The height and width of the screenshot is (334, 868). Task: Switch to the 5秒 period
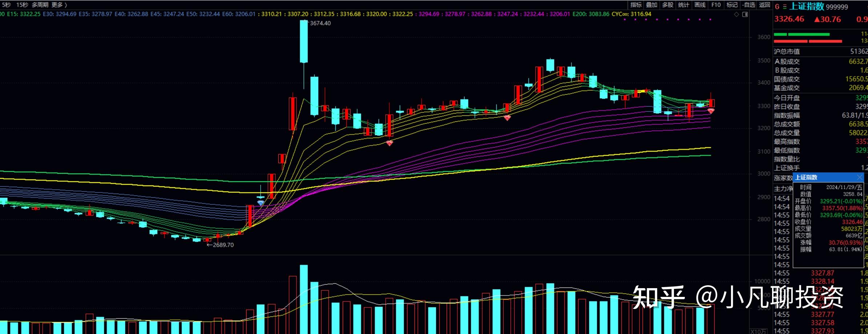(x=6, y=5)
